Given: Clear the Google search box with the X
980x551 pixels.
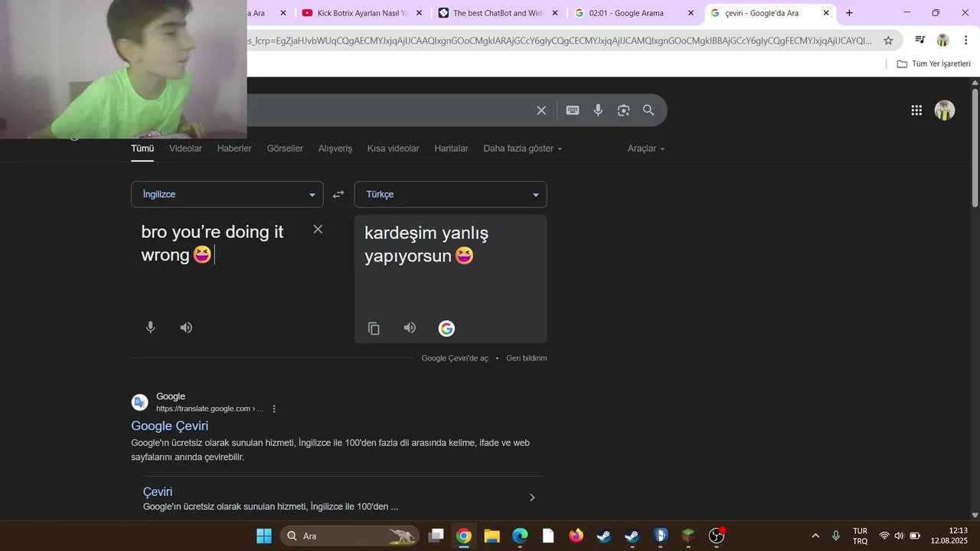Looking at the screenshot, I should coord(541,110).
